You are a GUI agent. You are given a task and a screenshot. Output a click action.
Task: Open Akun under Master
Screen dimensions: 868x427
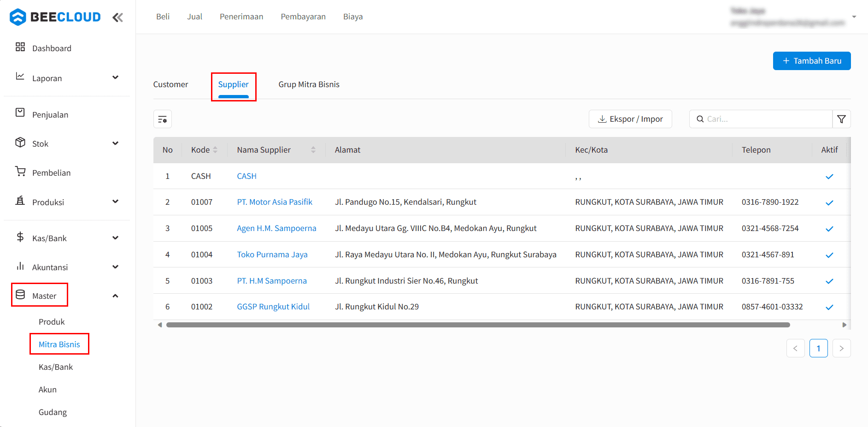47,390
